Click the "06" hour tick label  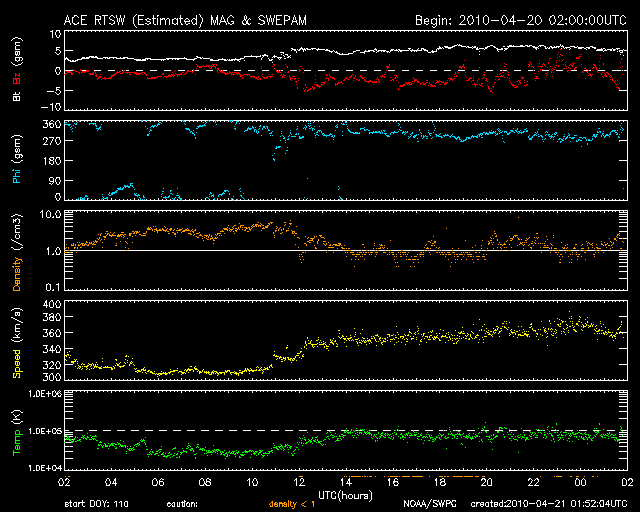[x=158, y=482]
